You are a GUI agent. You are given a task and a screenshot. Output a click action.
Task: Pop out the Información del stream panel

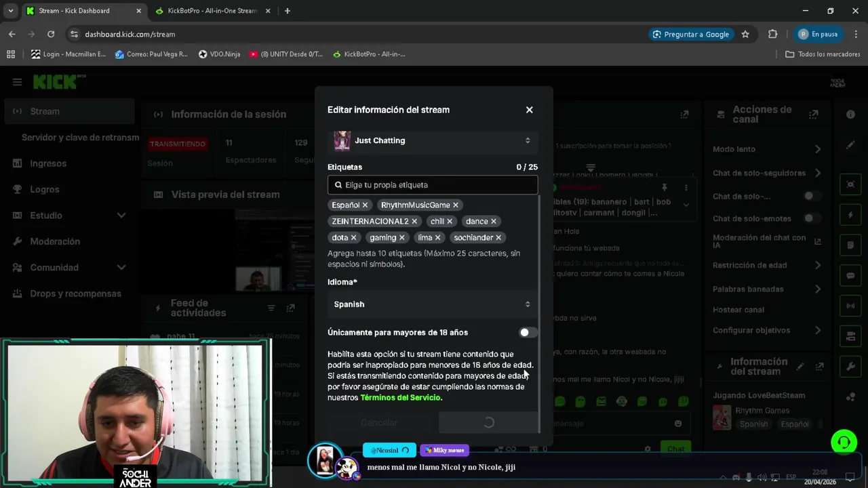(820, 367)
